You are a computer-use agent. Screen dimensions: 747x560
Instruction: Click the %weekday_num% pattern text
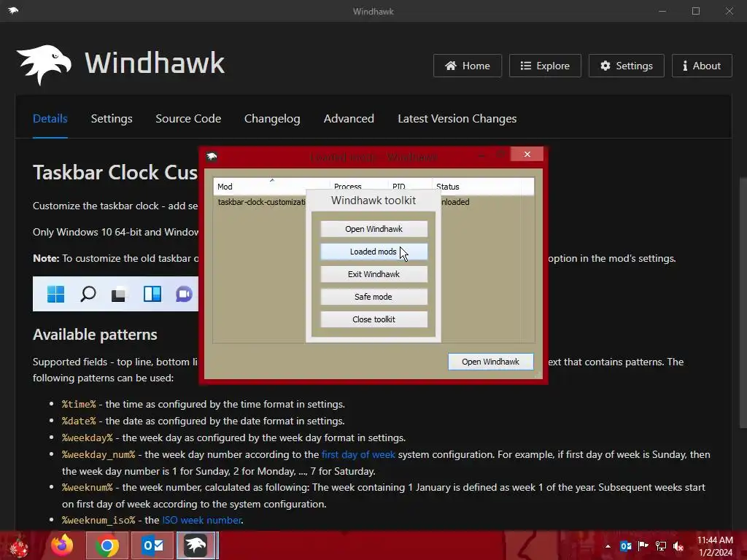(x=98, y=454)
